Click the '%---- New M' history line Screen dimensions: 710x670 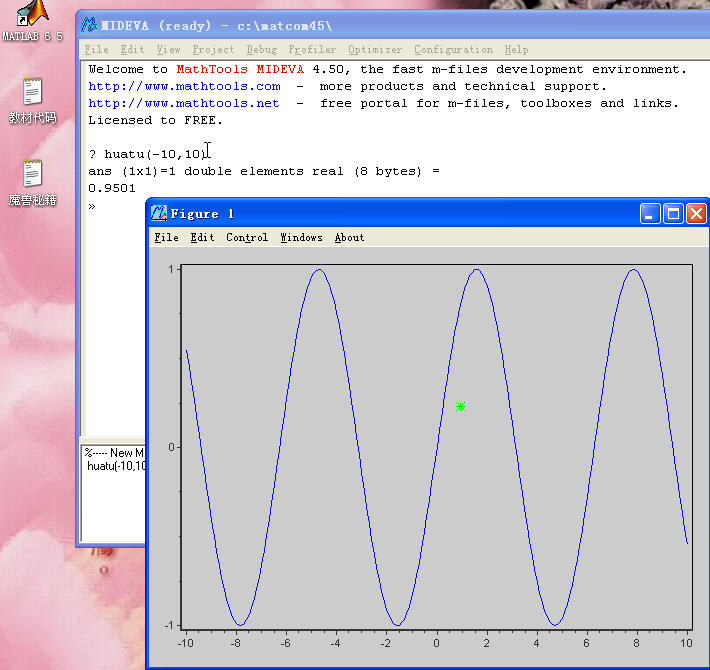pyautogui.click(x=114, y=453)
